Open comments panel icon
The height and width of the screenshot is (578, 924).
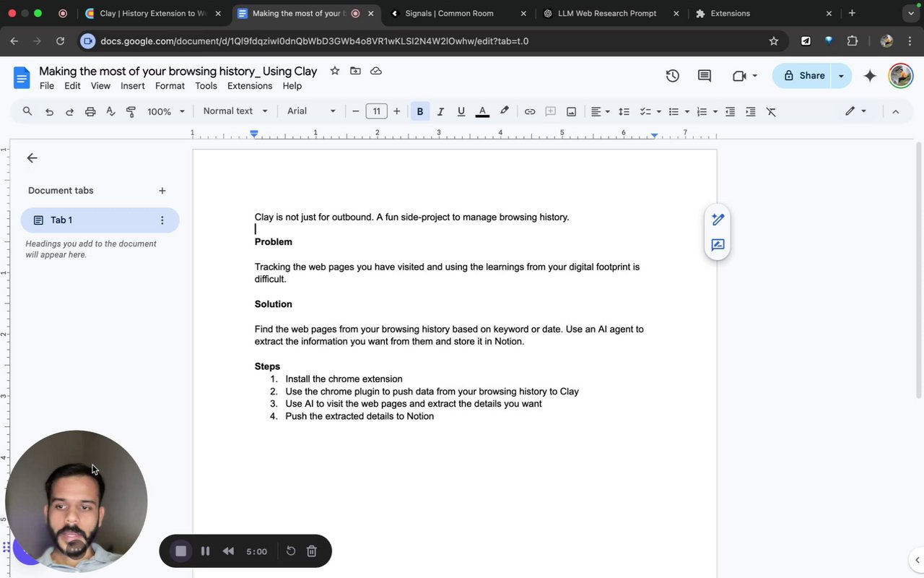704,76
